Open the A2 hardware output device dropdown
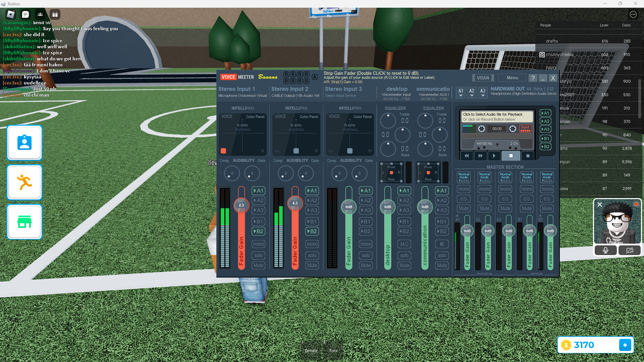Screen dimensions: 644x362 (x=472, y=93)
